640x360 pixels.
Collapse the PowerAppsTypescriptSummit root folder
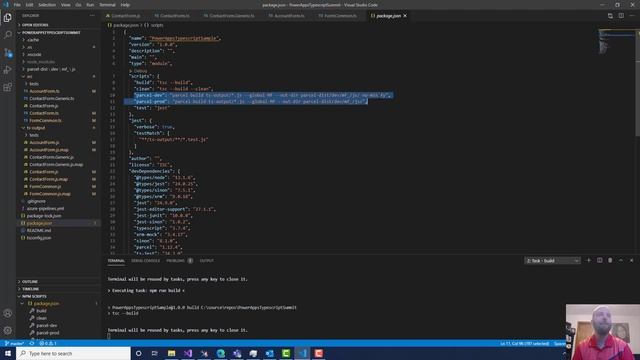[x=51, y=33]
